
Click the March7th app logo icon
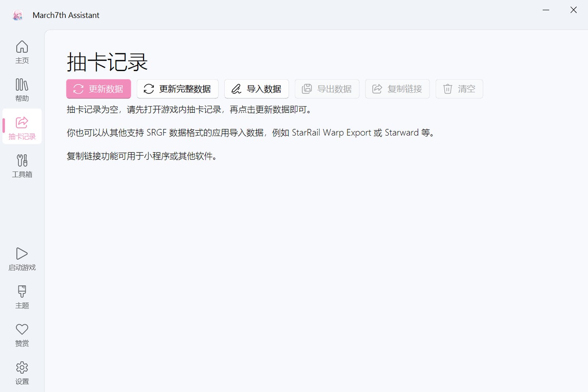(18, 15)
